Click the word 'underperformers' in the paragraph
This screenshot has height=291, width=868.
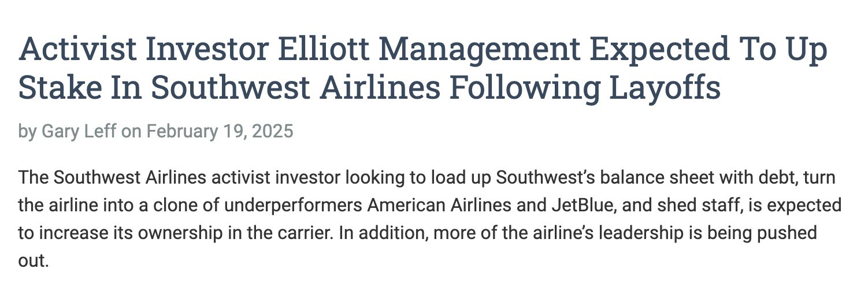[294, 205]
